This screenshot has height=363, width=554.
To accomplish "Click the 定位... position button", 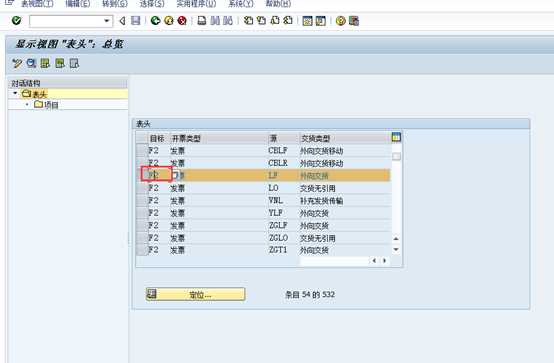I will [x=195, y=294].
